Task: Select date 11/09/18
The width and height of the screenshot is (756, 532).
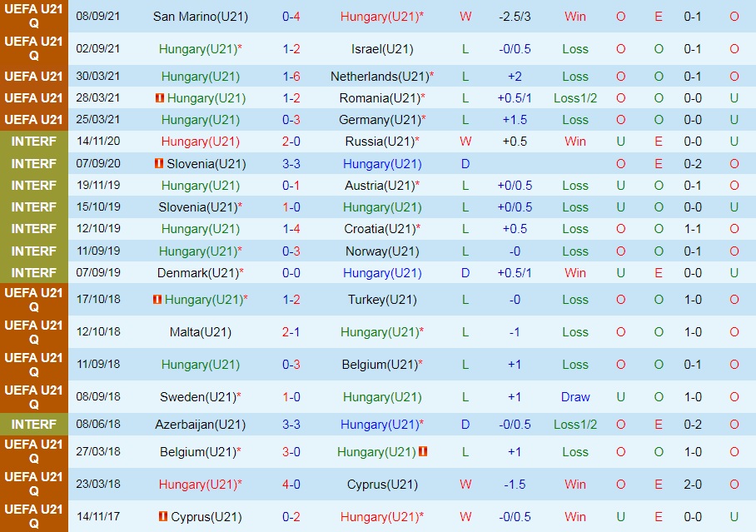Action: (x=98, y=364)
